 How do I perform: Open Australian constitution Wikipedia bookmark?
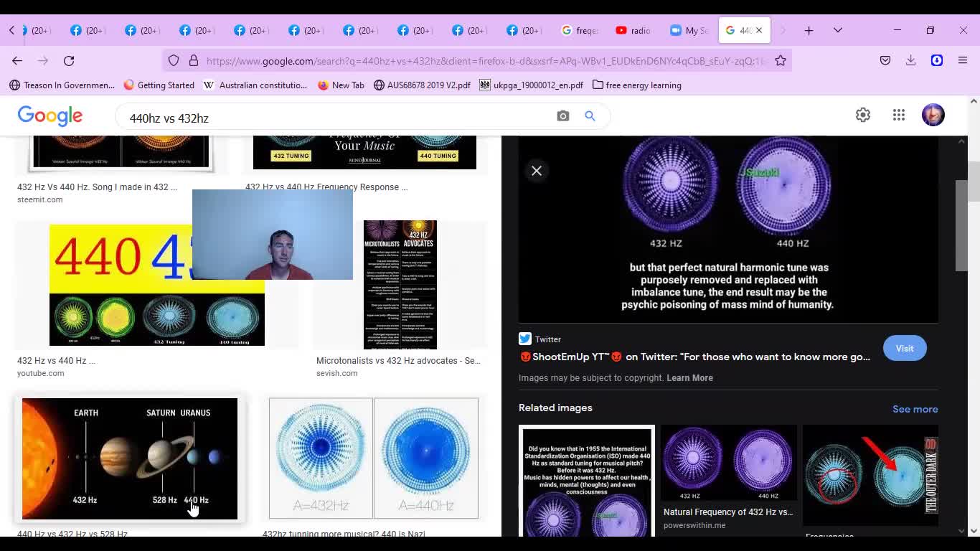pos(255,85)
